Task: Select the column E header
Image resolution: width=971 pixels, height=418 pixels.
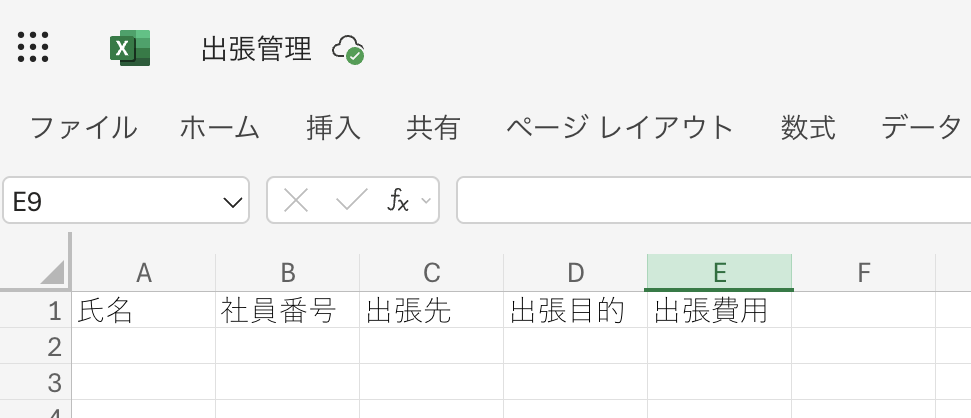Action: 719,272
